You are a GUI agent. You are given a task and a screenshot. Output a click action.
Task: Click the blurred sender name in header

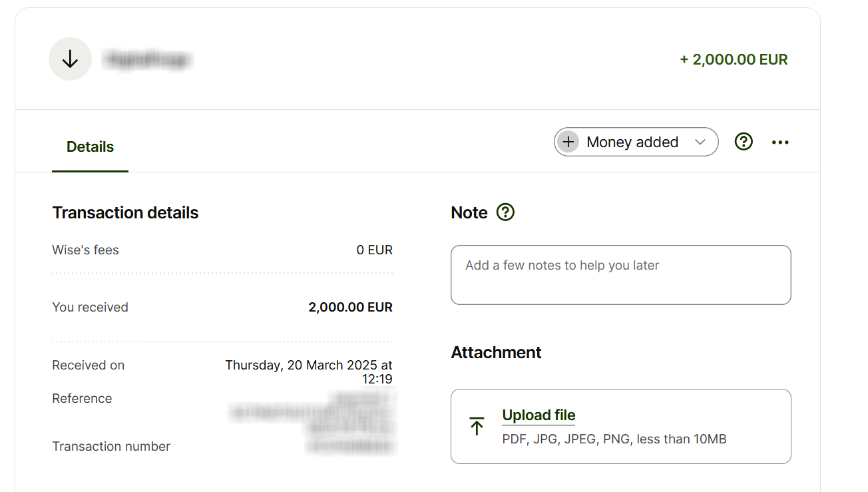147,60
